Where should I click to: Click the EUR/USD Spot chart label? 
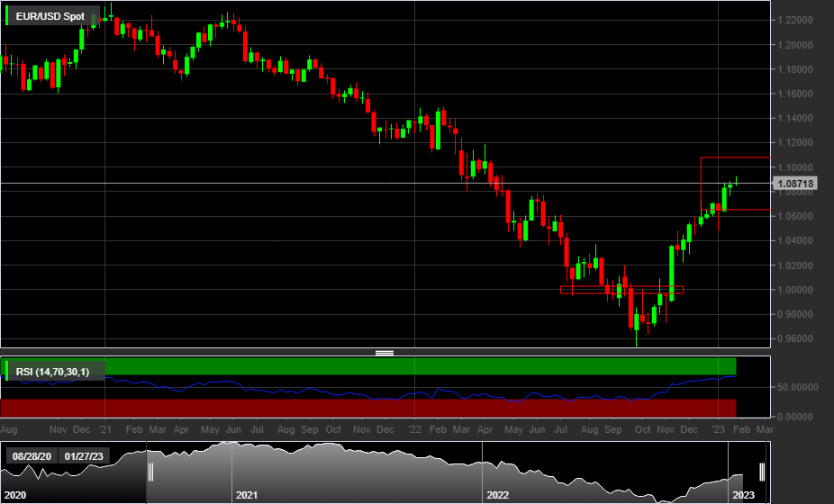[50, 16]
